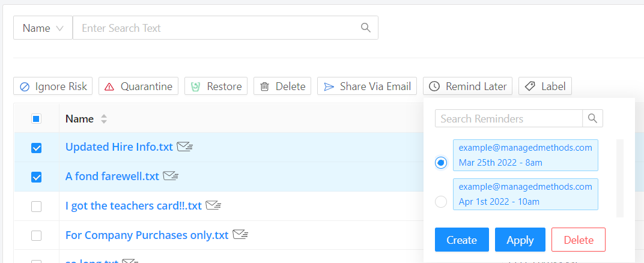The width and height of the screenshot is (644, 263).
Task: Check the For Company Purchases only.txt checkbox
Action: point(36,235)
